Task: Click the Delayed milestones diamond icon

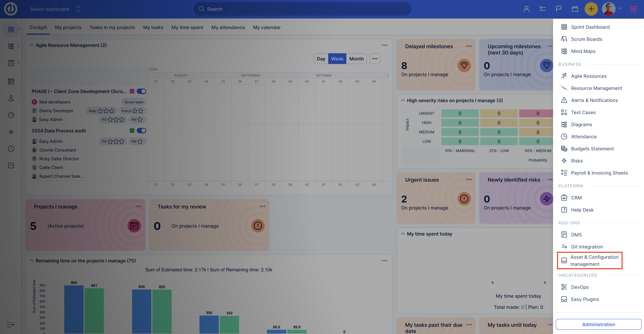Action: point(464,66)
